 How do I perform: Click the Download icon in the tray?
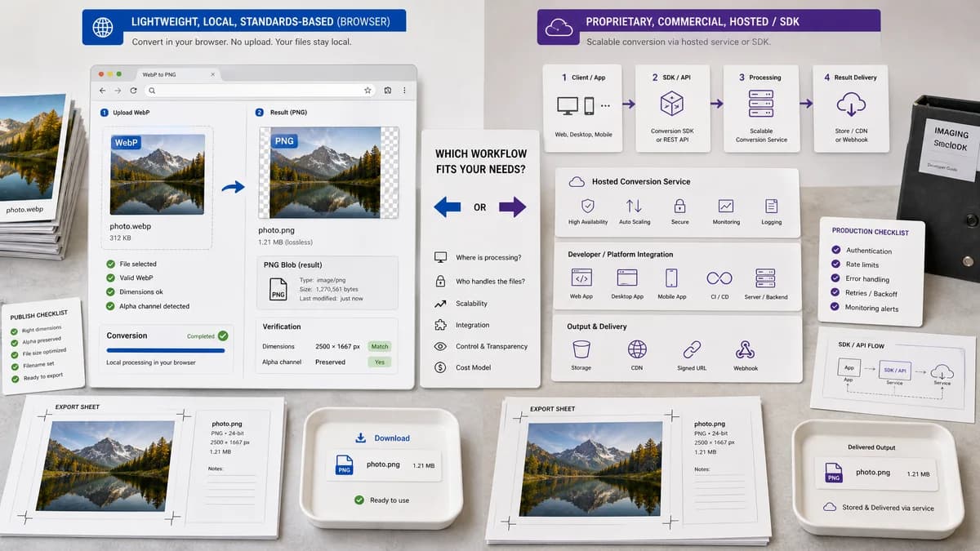[x=361, y=438]
